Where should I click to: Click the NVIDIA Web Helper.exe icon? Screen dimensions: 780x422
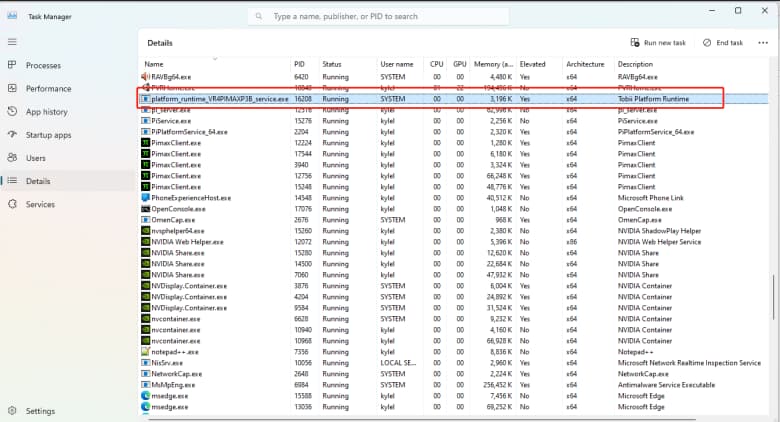145,242
